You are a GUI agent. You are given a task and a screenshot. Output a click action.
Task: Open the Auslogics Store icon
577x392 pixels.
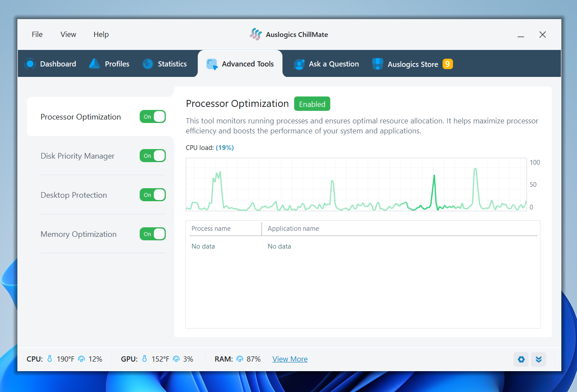(x=377, y=63)
